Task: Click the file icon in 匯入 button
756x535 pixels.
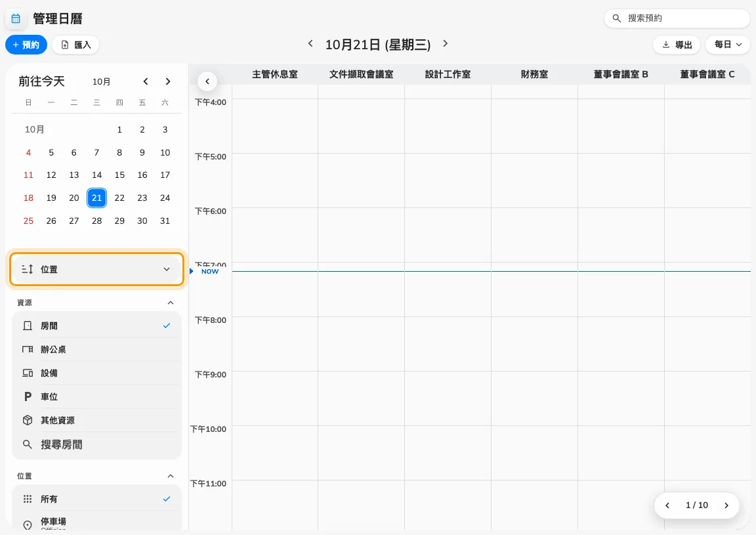Action: [65, 45]
